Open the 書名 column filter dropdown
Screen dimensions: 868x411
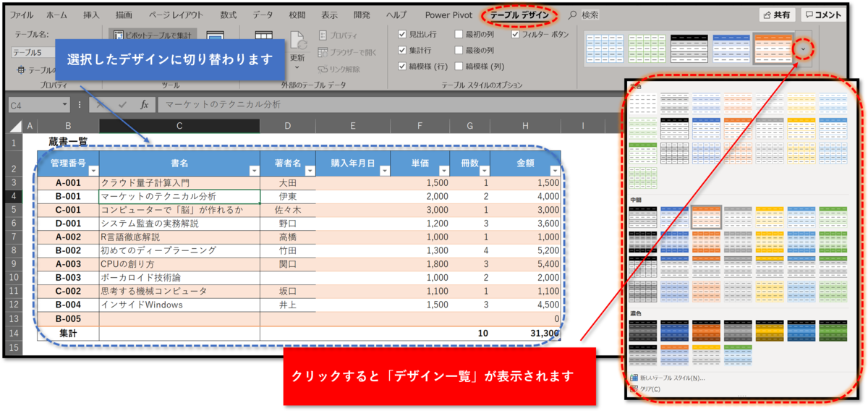click(253, 171)
